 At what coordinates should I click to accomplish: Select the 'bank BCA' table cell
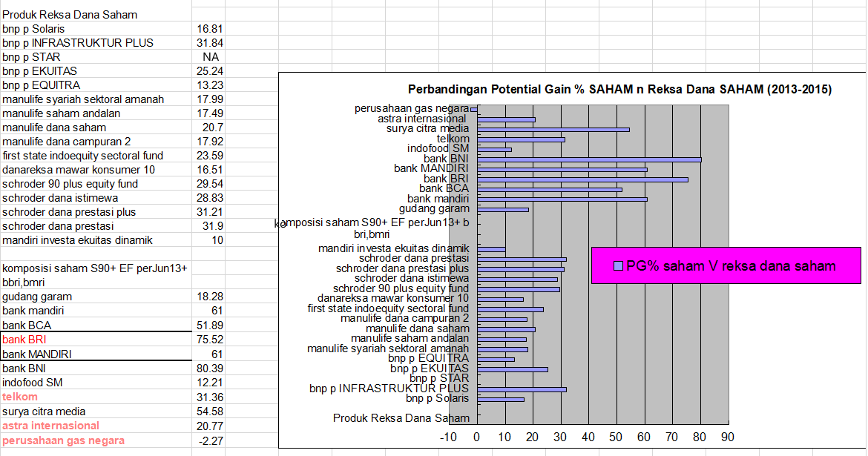coord(96,326)
